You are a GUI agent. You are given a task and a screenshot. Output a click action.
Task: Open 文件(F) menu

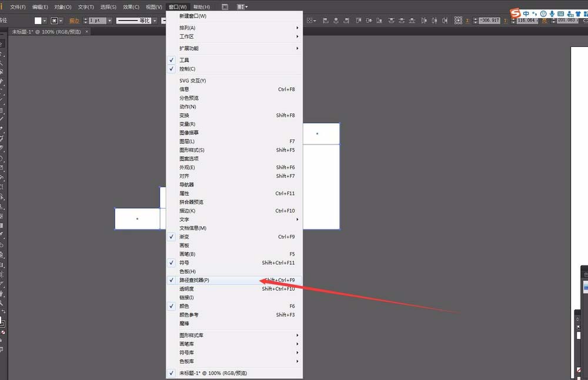(18, 7)
